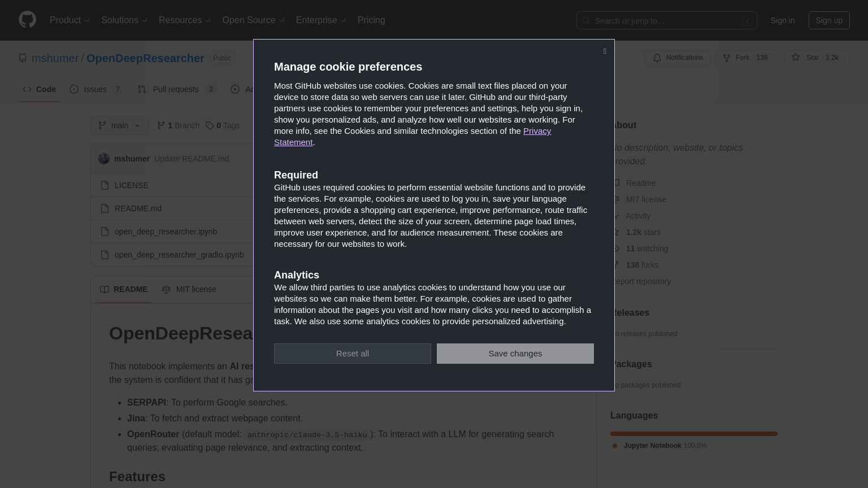This screenshot has width=868, height=488.
Task: Open the open_deep_researcher.ipynb file
Action: click(166, 232)
